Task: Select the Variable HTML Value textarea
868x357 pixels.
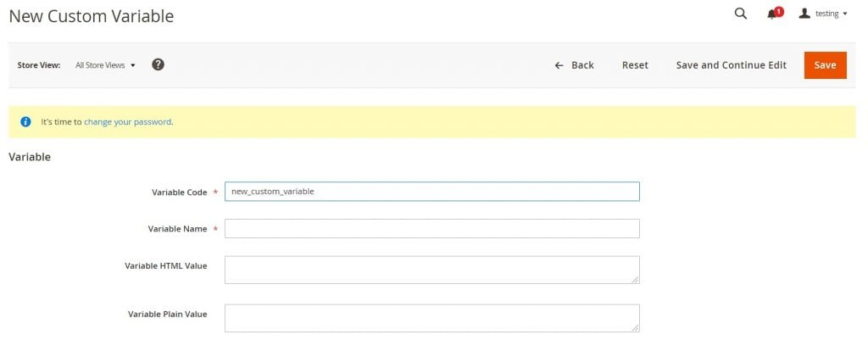Action: click(431, 270)
